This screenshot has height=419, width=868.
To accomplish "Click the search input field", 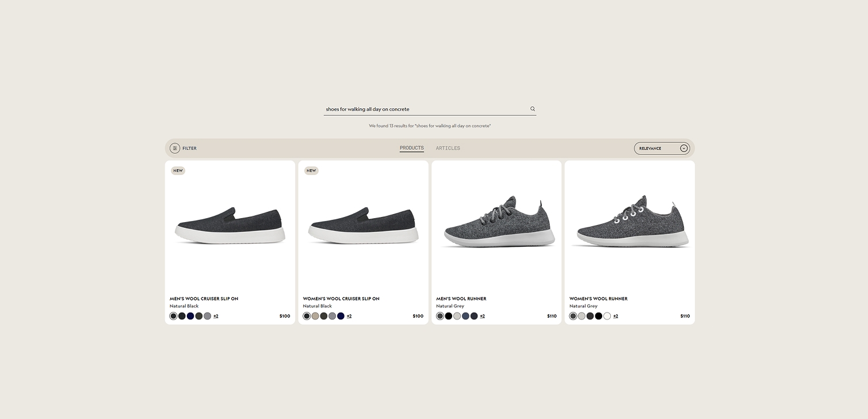I will (x=426, y=109).
